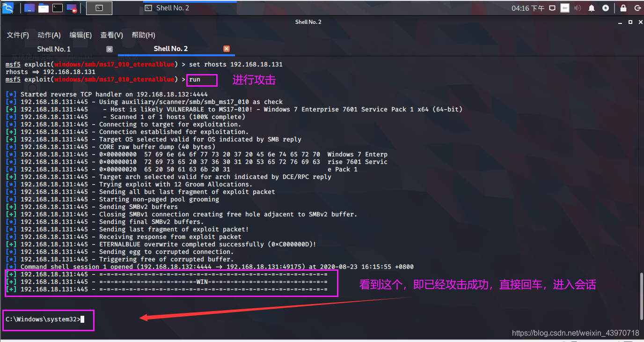Click the lock screen padlock icon
Image resolution: width=644 pixels, height=342 pixels.
623,8
